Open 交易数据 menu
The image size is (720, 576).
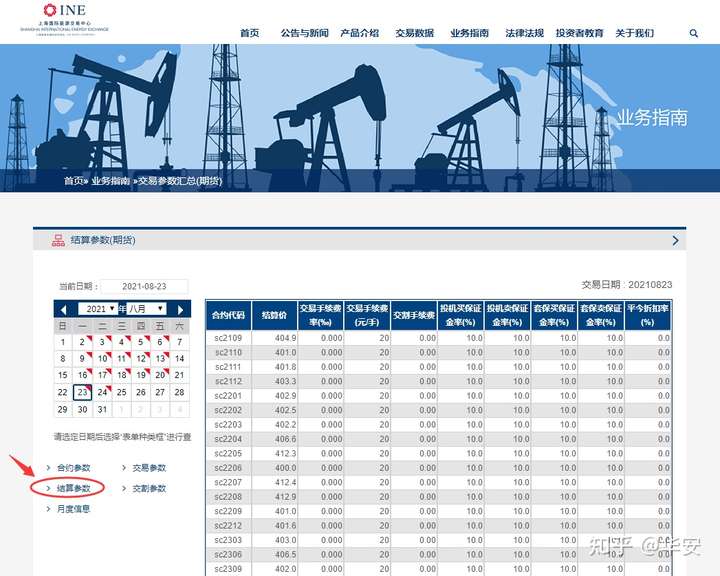415,33
